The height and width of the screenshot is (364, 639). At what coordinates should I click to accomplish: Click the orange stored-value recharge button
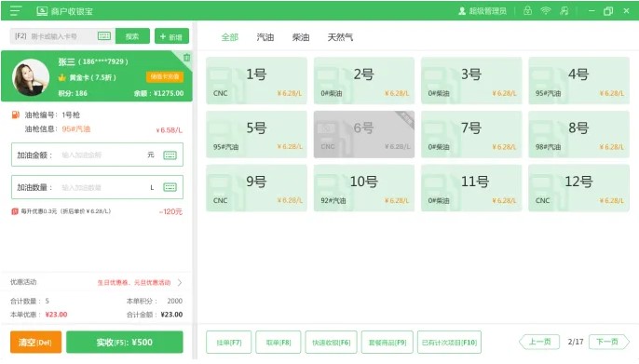click(165, 76)
